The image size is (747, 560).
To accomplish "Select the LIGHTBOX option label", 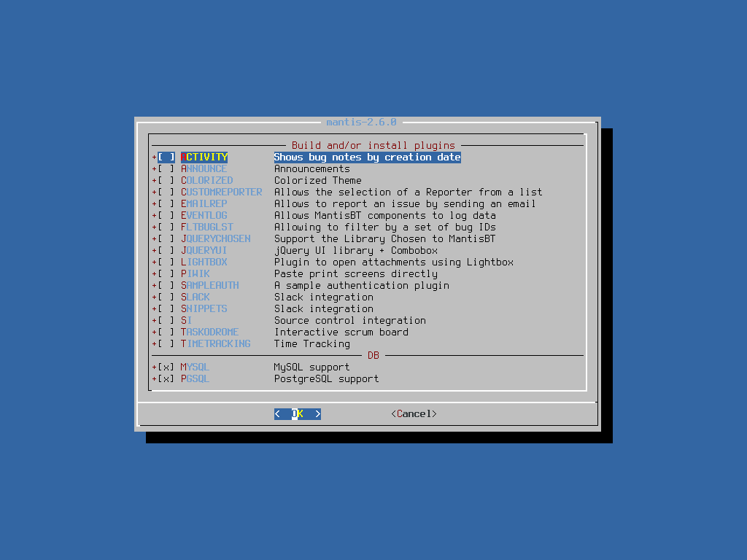I will pos(204,262).
